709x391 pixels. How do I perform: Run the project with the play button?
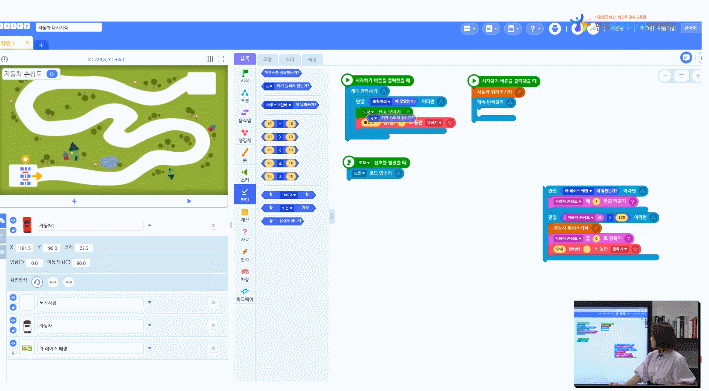pyautogui.click(x=189, y=201)
